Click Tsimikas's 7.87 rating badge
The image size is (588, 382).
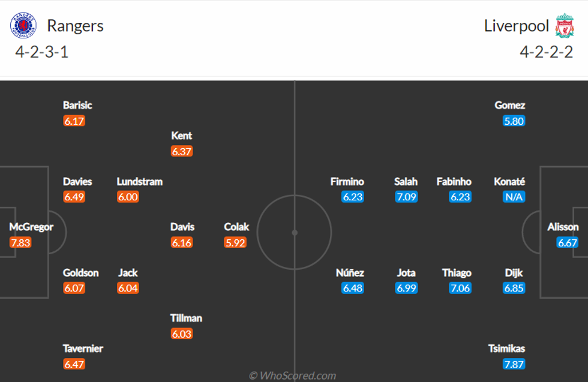(x=514, y=364)
